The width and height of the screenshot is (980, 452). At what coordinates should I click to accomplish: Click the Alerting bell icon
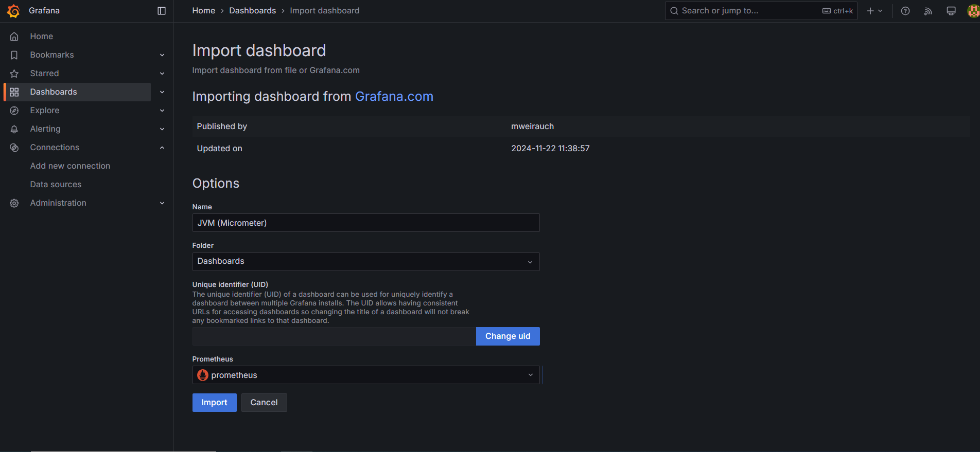pos(14,129)
